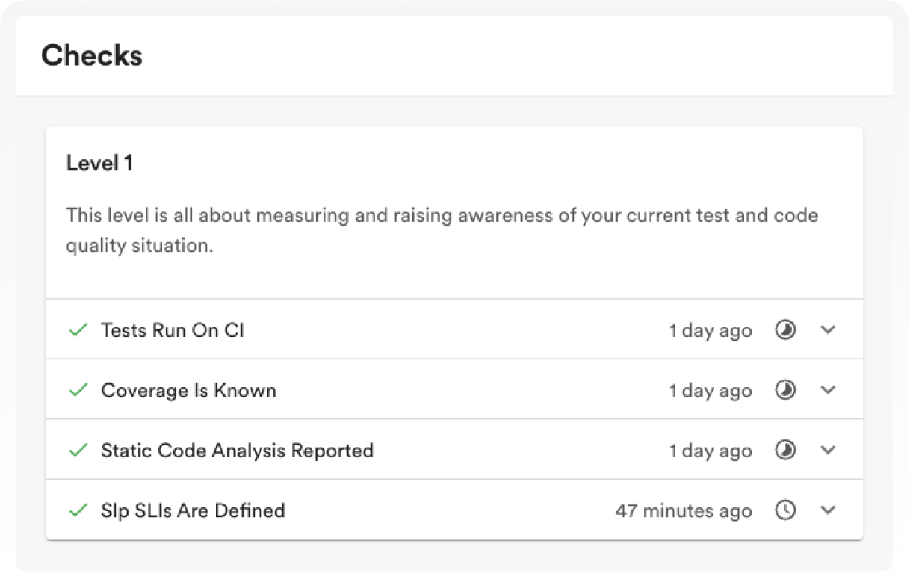This screenshot has height=588, width=910.
Task: Select the Slp SLIs Are Defined label
Action: pyautogui.click(x=193, y=510)
